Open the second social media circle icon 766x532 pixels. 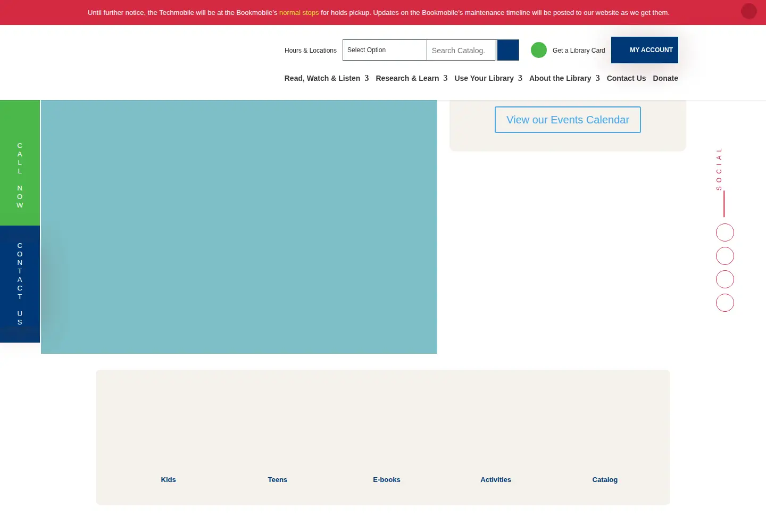pyautogui.click(x=725, y=256)
